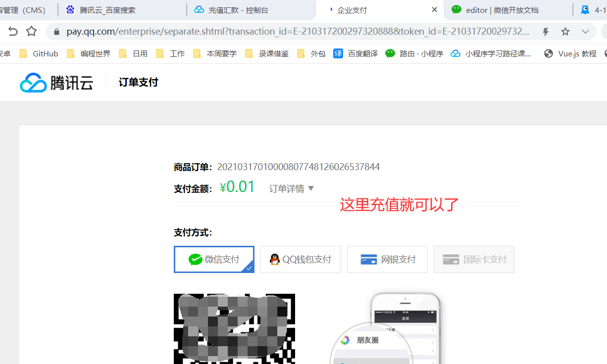Image resolution: width=607 pixels, height=364 pixels.
Task: Open the 录课借鉴 bookmark folder
Action: [x=267, y=53]
